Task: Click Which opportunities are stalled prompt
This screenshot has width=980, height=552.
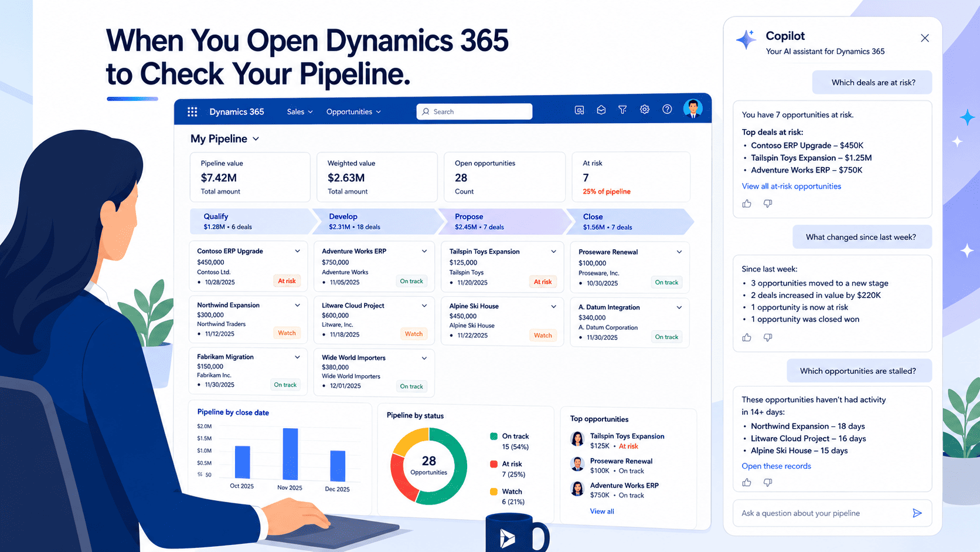Action: pyautogui.click(x=859, y=371)
